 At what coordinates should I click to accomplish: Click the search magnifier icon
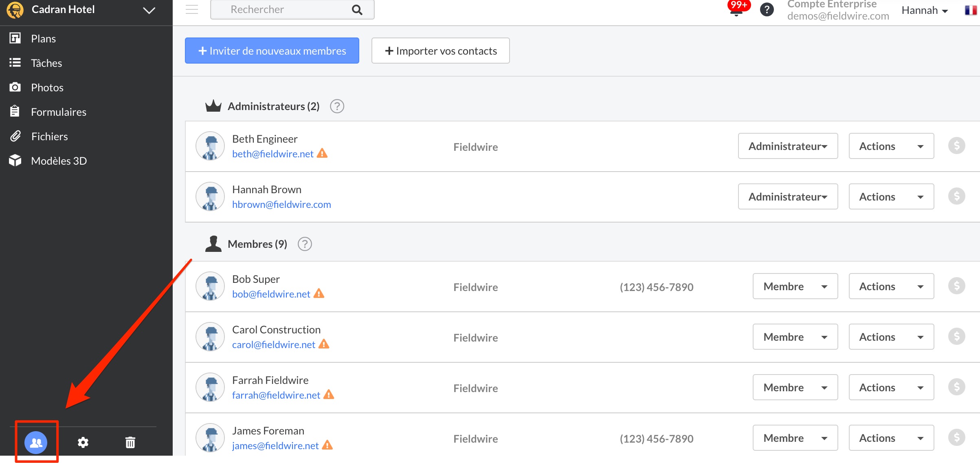coord(357,10)
